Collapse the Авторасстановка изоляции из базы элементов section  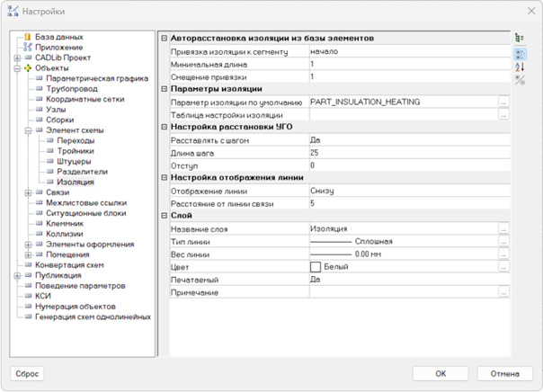tap(165, 38)
